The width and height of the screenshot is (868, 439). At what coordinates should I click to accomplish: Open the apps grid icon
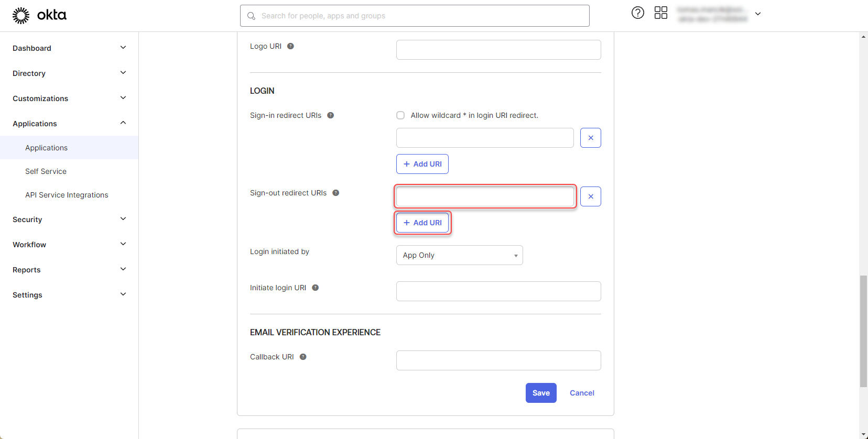click(x=660, y=13)
